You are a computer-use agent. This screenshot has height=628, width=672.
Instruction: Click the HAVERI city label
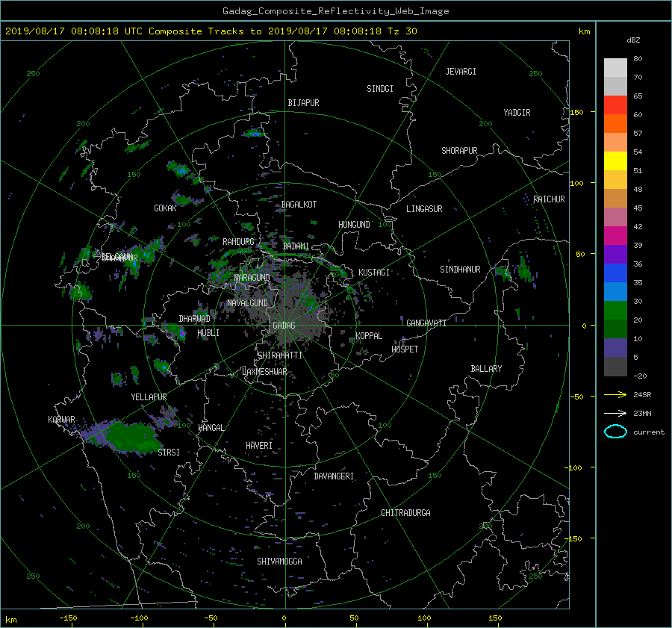tap(259, 446)
